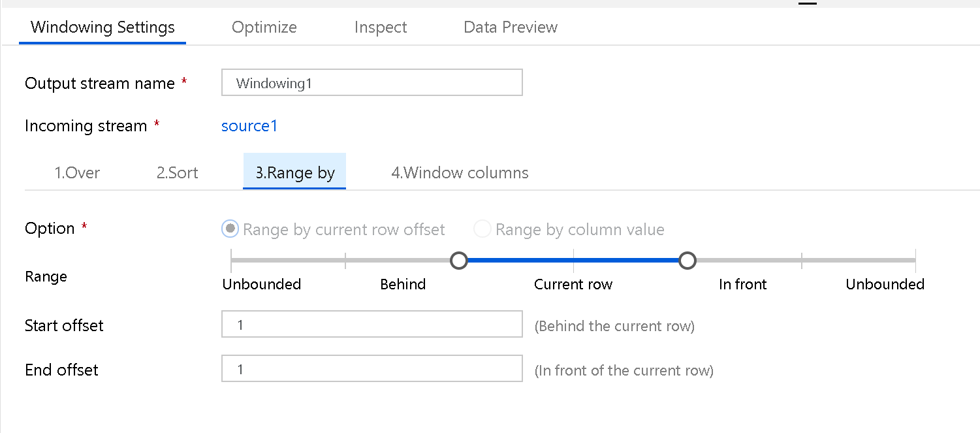Select the Windowing Settings tab
This screenshot has width=980, height=433.
pos(102,27)
